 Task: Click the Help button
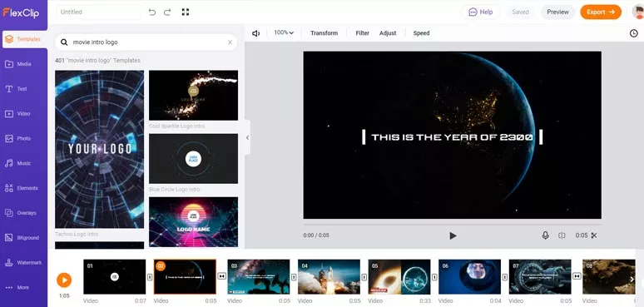pyautogui.click(x=481, y=12)
